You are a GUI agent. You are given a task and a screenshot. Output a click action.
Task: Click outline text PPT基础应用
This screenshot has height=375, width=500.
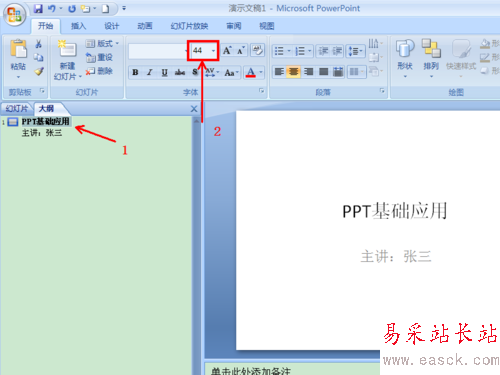click(46, 121)
